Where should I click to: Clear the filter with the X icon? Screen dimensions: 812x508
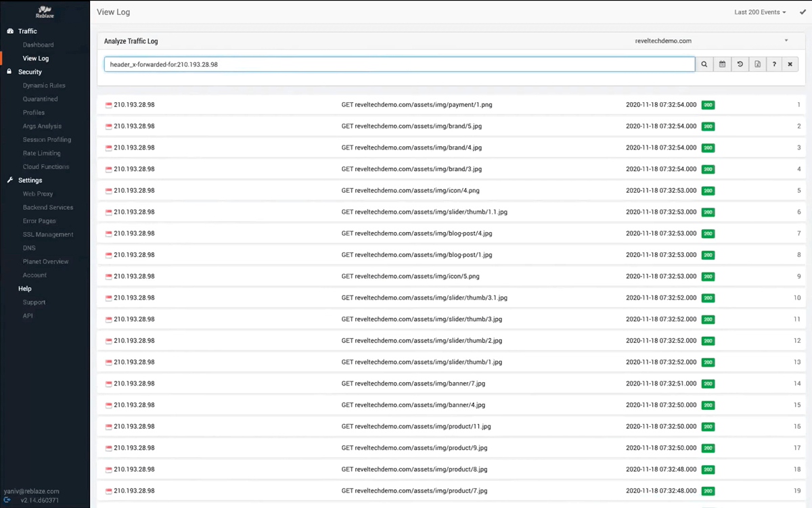(x=790, y=64)
